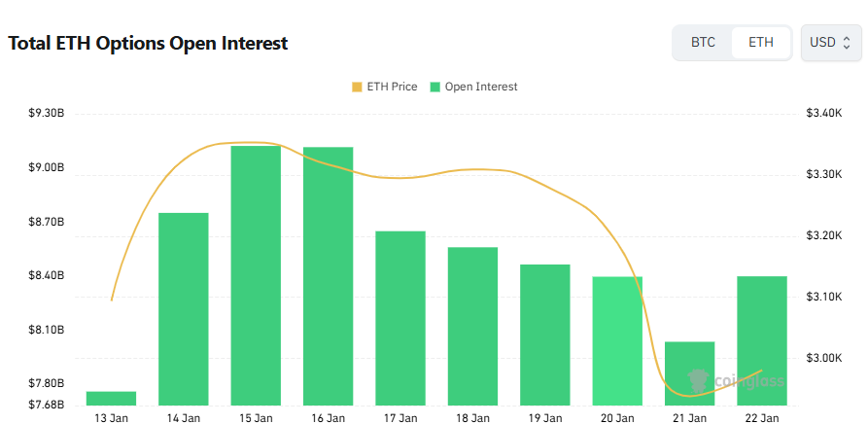This screenshot has height=424, width=868.
Task: Select the 16 Jan bar
Action: pos(329,276)
